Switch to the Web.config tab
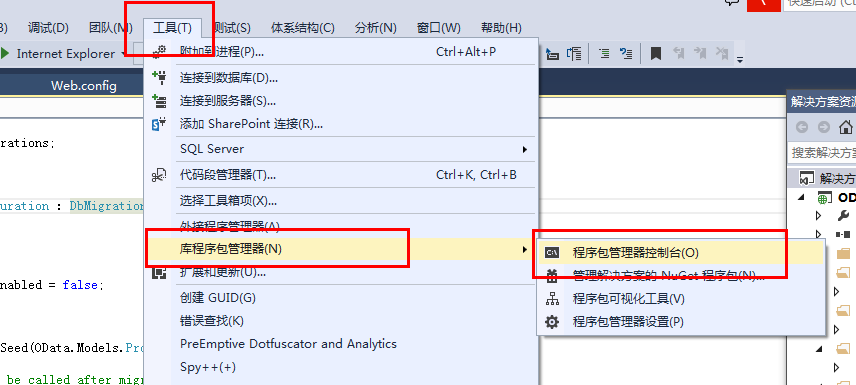Screen dimensions: 856x385 pos(84,85)
